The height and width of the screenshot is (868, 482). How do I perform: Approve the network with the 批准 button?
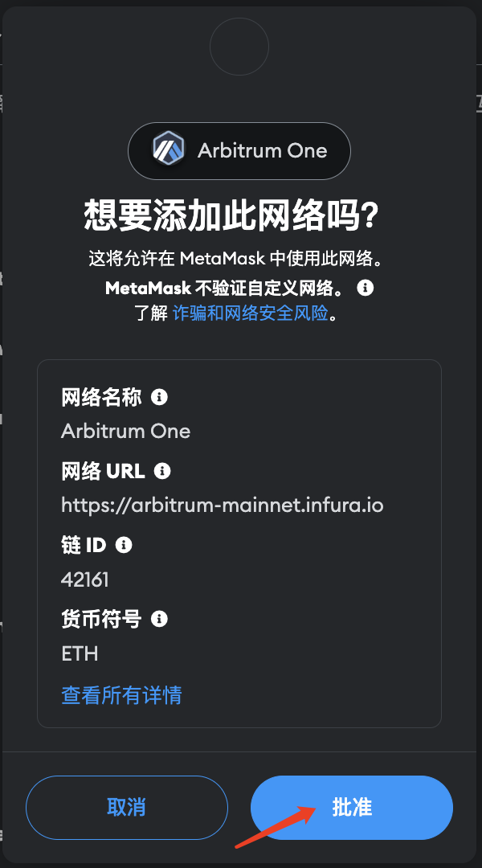(x=352, y=808)
